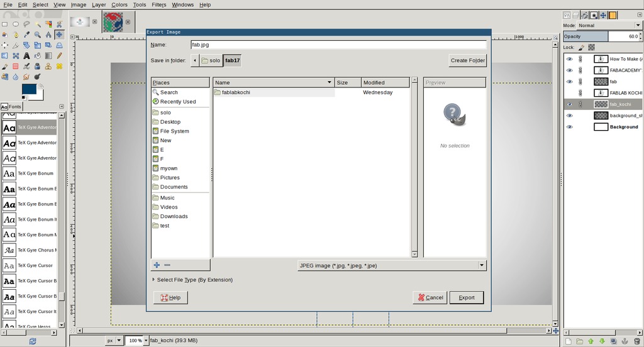Select the Ellipse Select tool
This screenshot has height=347, width=644.
[16, 25]
